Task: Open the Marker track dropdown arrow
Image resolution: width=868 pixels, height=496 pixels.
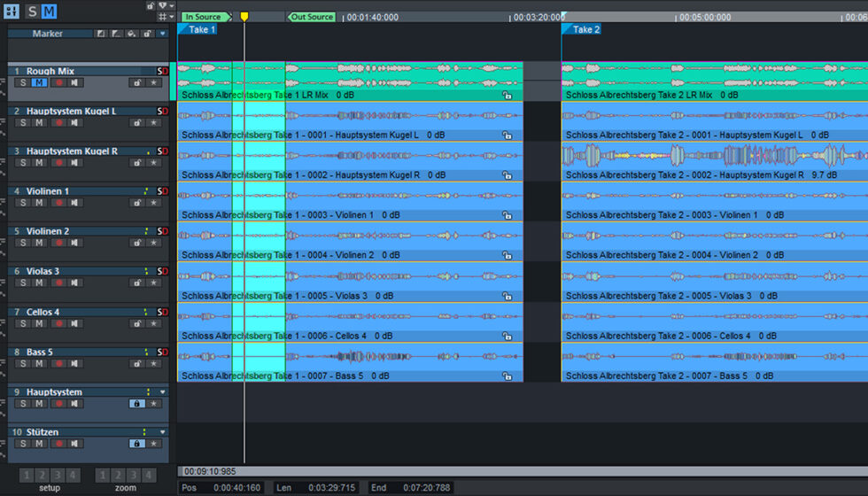Action: click(x=162, y=34)
